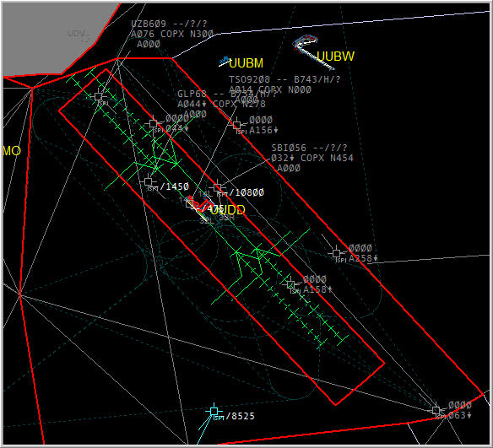Screen dimensions: 493x448
Task: Click the yellow MO sector label
Action: click(12, 151)
